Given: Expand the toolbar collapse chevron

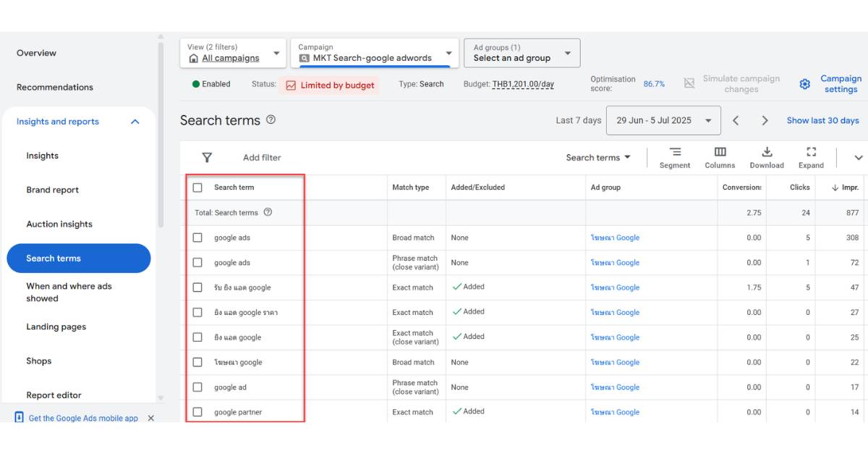Looking at the screenshot, I should click(x=859, y=158).
